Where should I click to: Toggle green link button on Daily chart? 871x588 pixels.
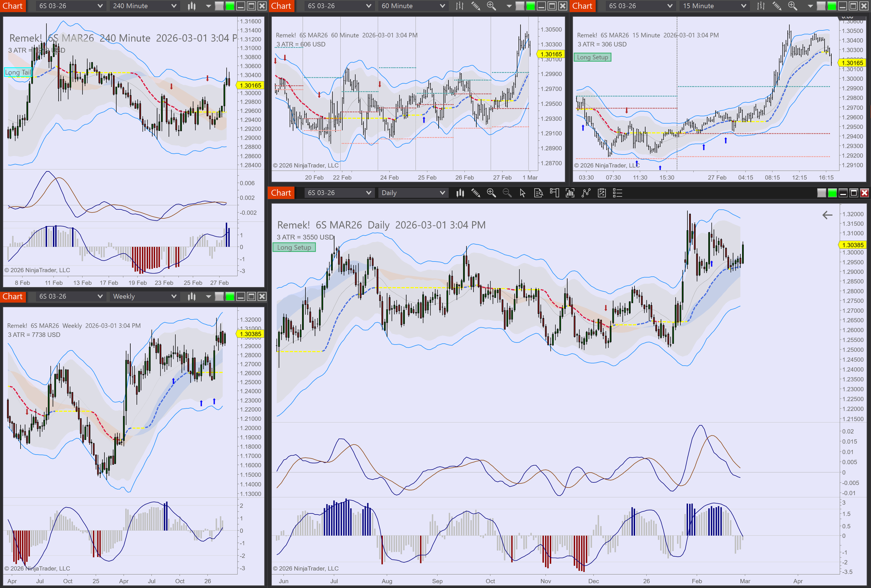(x=832, y=193)
